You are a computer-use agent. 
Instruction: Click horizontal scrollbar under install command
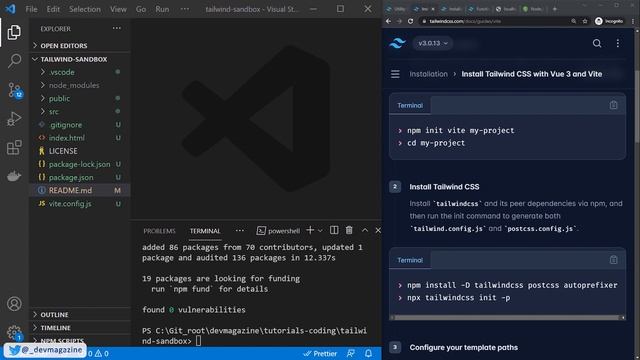(507, 317)
